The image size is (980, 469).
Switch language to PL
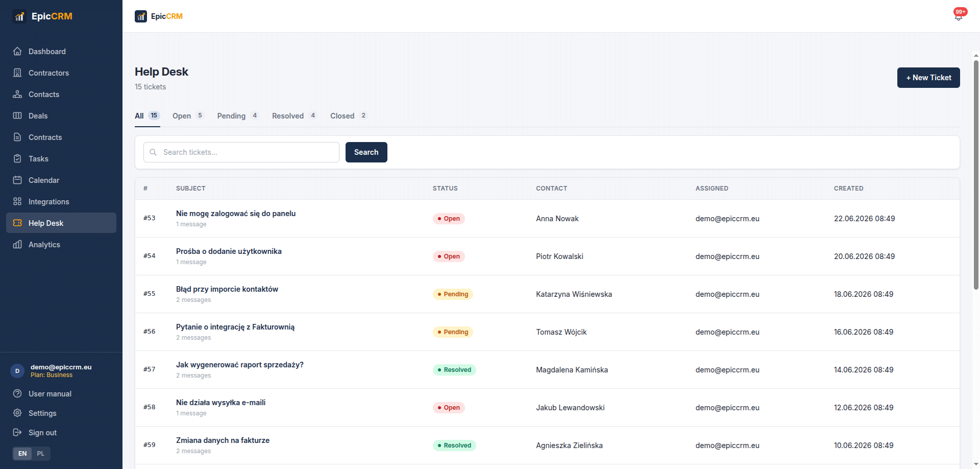41,453
